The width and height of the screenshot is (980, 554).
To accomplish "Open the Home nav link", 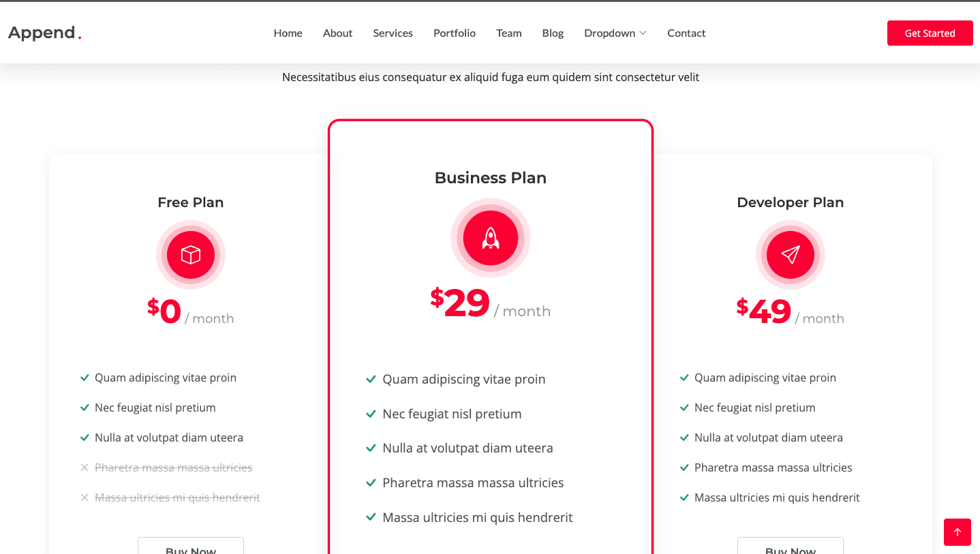I will [x=288, y=33].
